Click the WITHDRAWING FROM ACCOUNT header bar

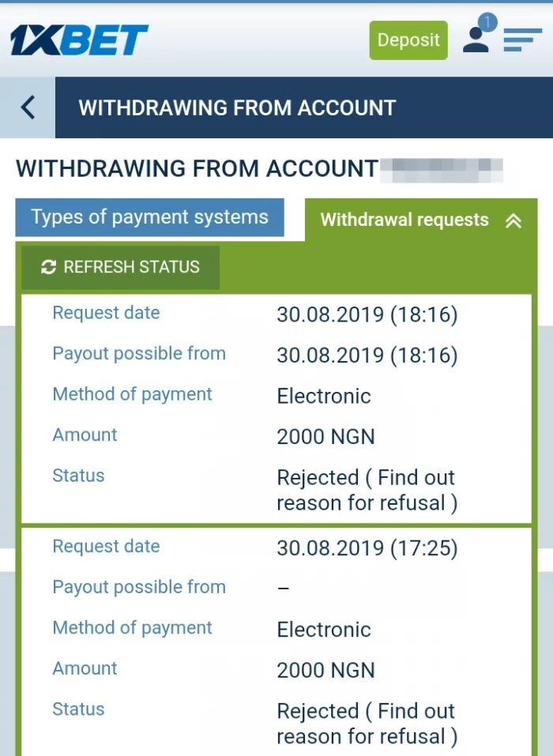pos(303,107)
